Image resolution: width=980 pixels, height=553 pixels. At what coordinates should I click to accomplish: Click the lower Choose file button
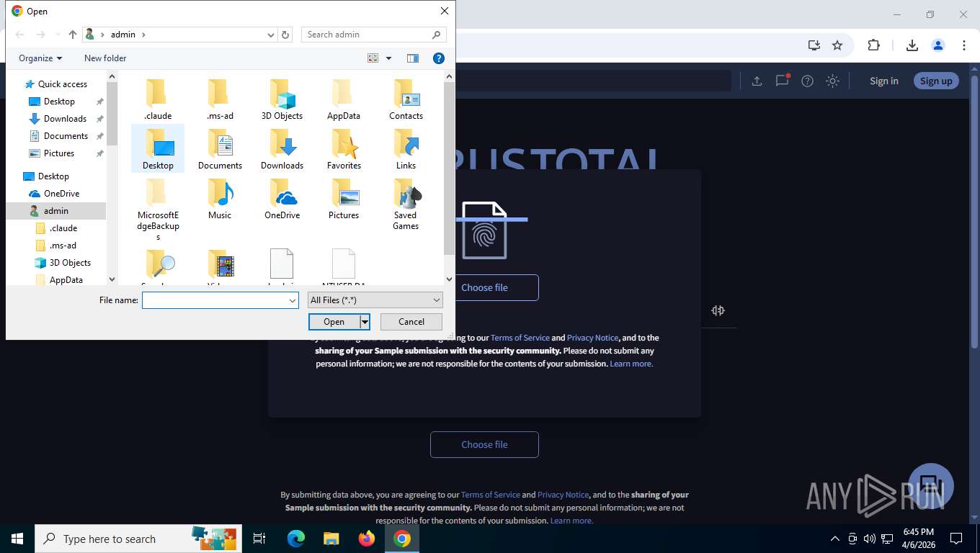click(484, 444)
